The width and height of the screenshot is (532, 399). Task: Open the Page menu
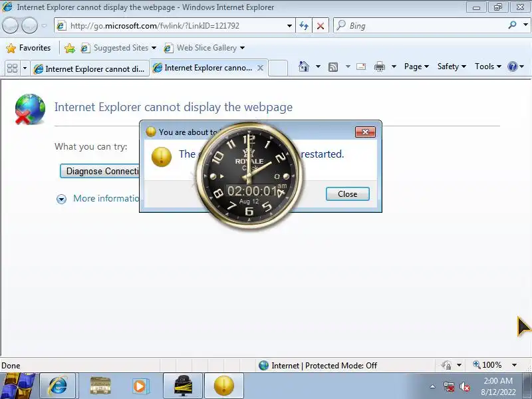tap(416, 66)
